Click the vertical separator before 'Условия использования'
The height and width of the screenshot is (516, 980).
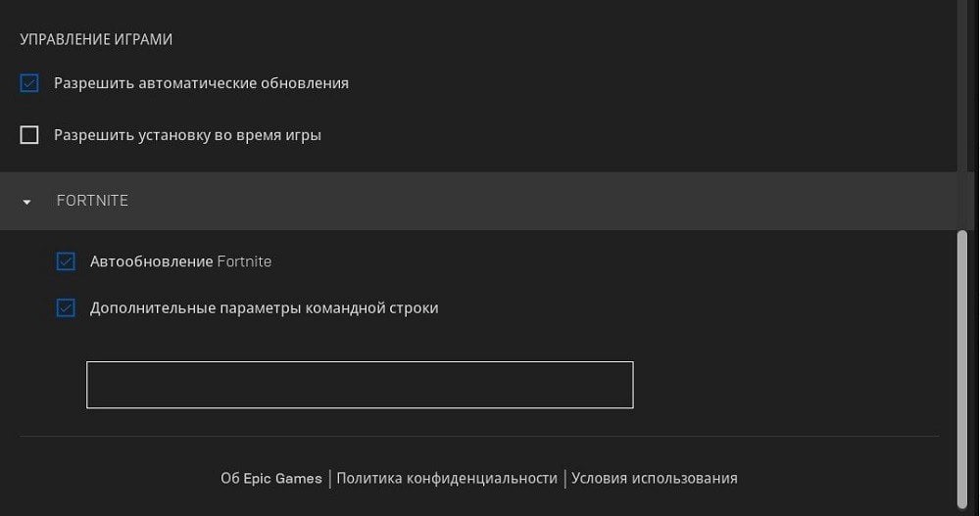[x=565, y=479]
